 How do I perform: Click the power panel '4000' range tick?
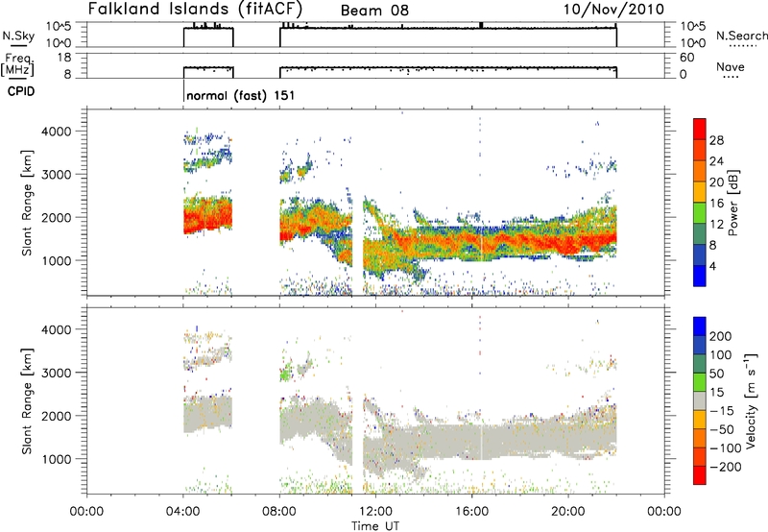[57, 132]
